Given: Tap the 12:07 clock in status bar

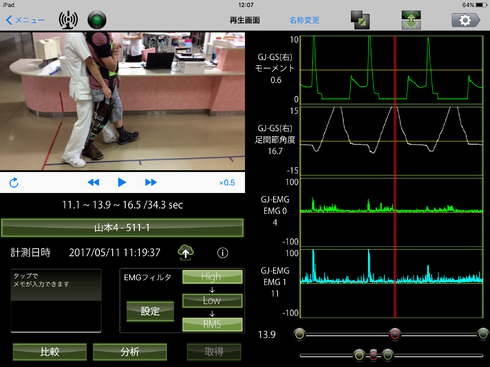Looking at the screenshot, I should point(246,5).
